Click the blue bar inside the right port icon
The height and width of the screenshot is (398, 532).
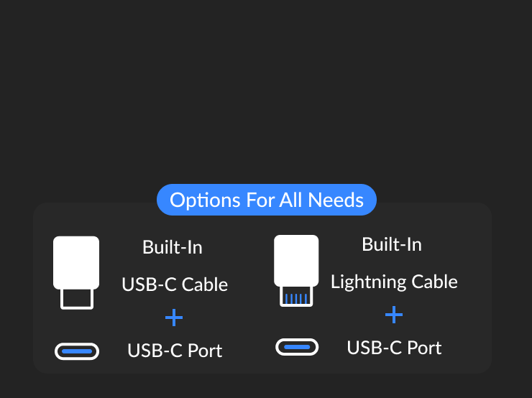(x=297, y=348)
